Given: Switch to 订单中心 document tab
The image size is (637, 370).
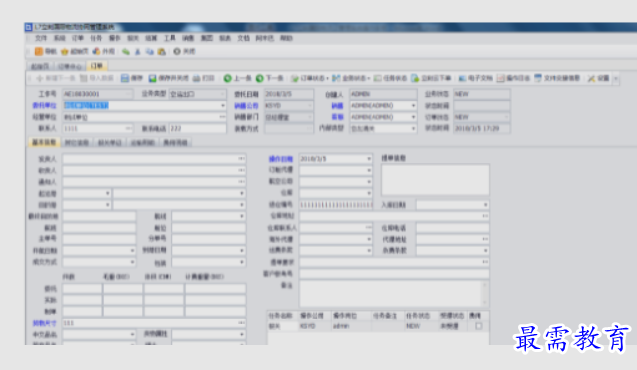Looking at the screenshot, I should coord(70,66).
